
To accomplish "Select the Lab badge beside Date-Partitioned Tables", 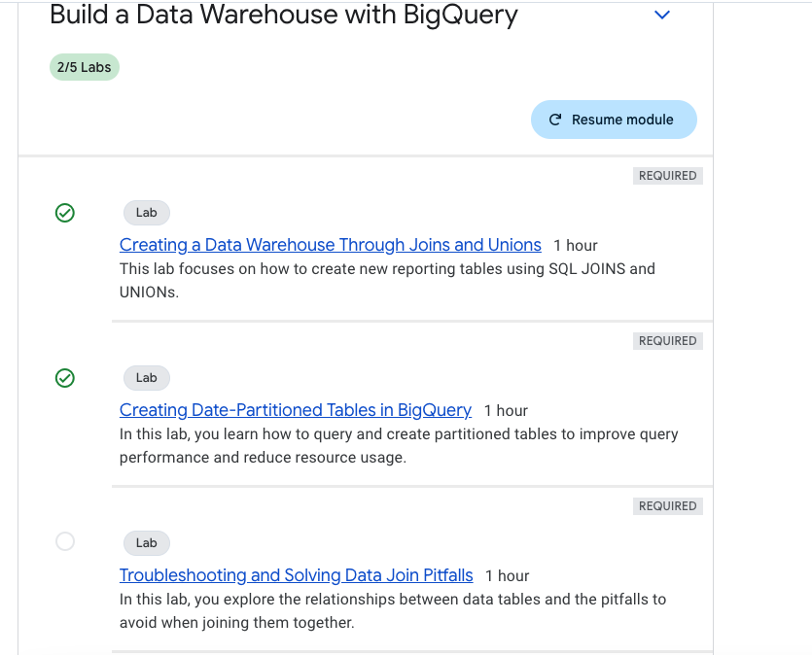I will click(146, 377).
